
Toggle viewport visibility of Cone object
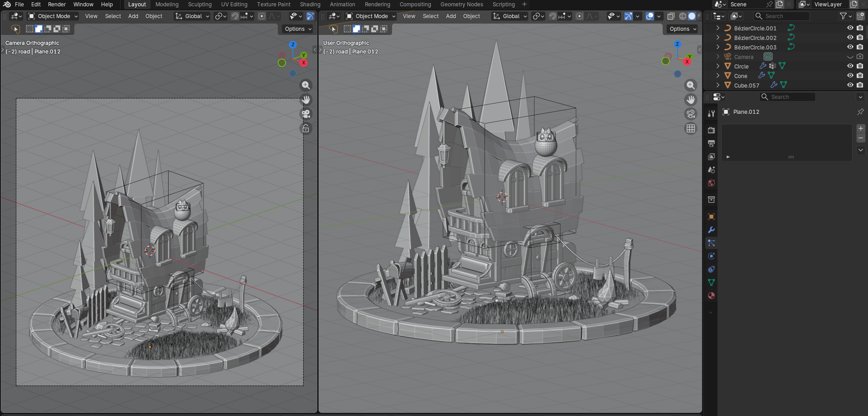click(850, 76)
